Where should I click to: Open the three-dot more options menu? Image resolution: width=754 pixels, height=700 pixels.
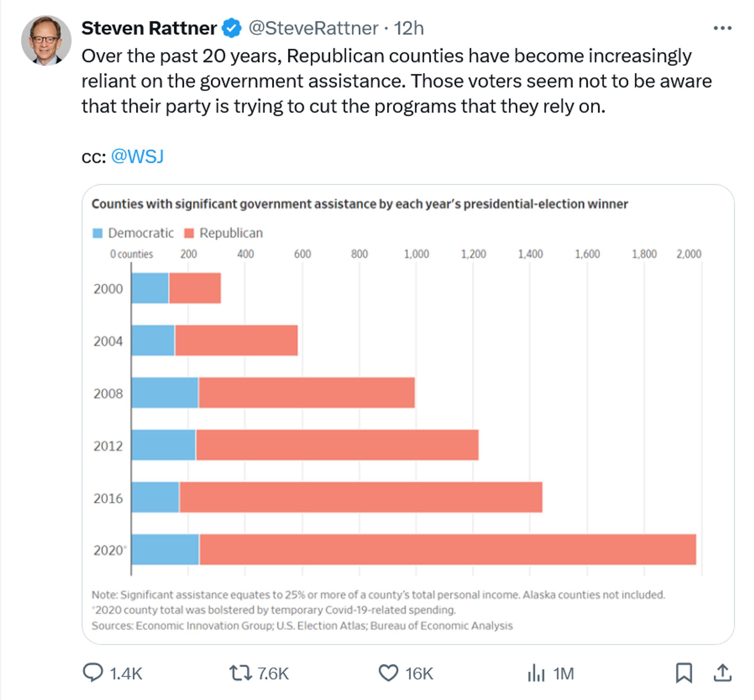click(x=722, y=28)
